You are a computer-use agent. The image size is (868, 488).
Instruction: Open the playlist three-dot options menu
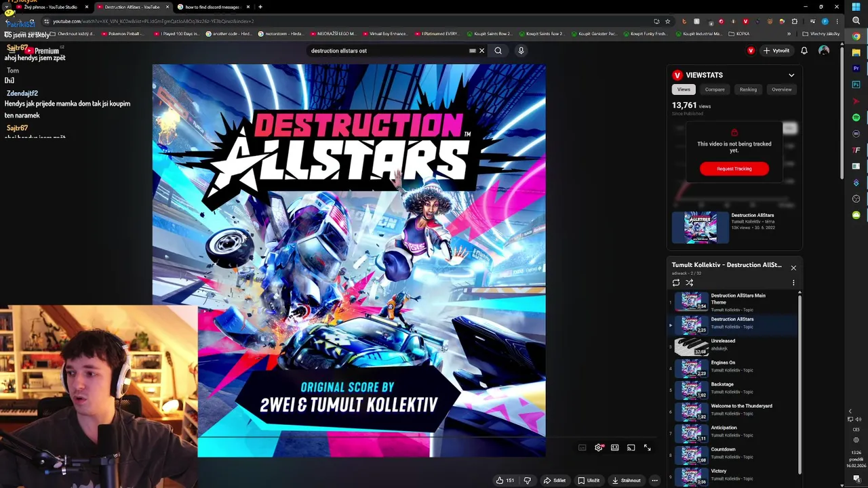[x=793, y=283]
